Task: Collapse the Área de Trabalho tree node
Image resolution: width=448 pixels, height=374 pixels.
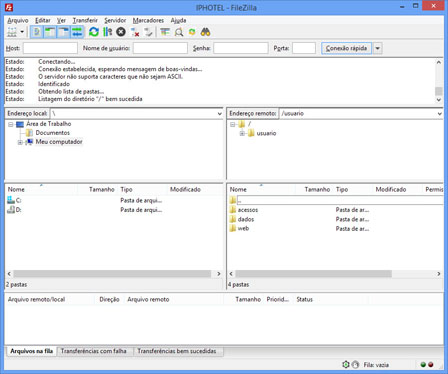Action: click(11, 124)
